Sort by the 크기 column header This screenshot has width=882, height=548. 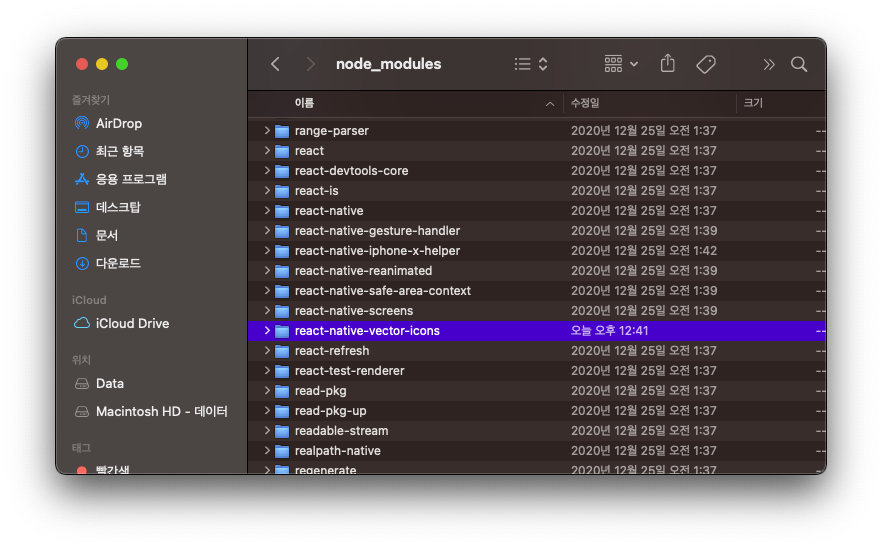point(753,103)
